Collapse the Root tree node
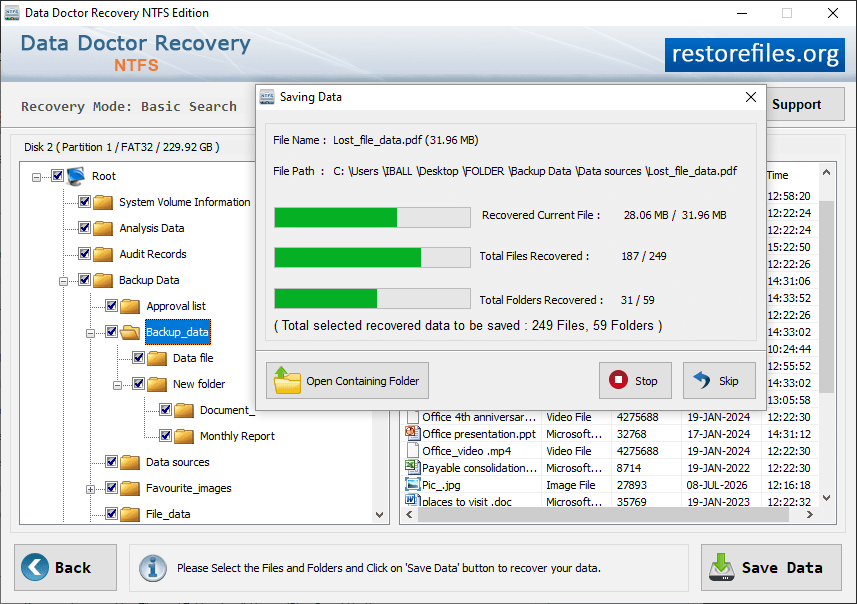857x604 pixels. pyautogui.click(x=37, y=177)
